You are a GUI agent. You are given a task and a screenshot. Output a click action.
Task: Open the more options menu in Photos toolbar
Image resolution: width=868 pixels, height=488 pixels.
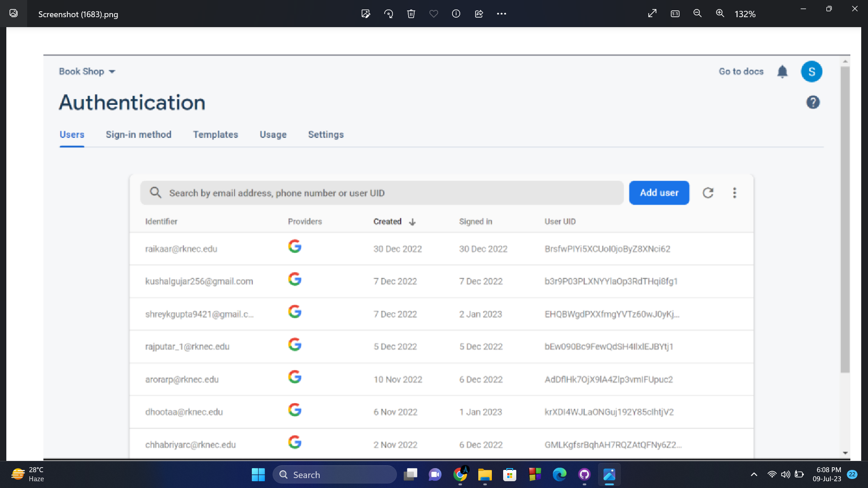click(502, 14)
